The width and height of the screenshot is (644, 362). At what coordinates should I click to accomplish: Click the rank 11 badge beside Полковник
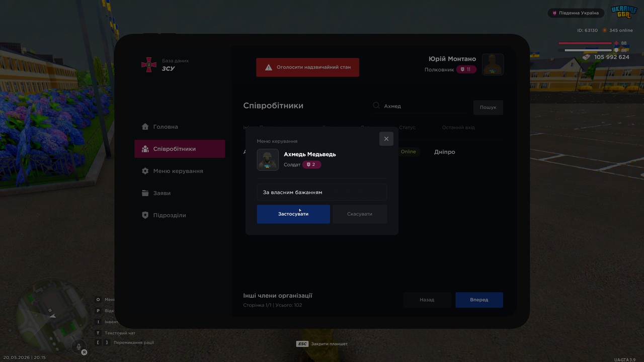(x=466, y=69)
